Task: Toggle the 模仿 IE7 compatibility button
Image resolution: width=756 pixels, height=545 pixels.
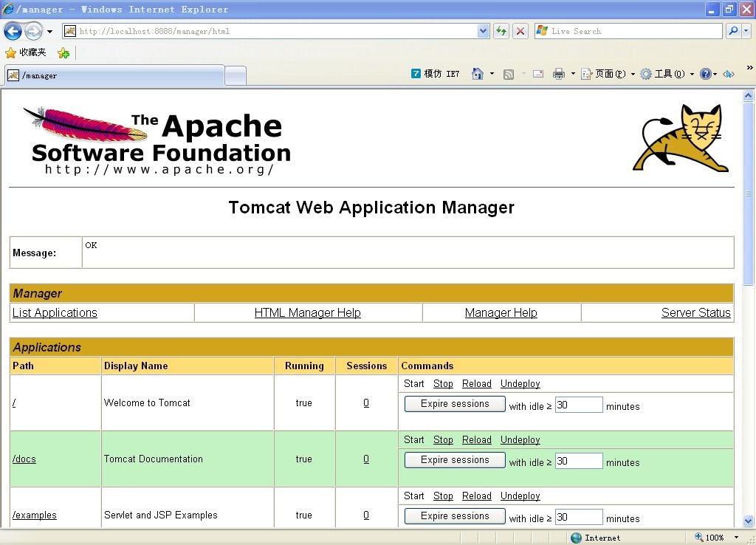Action: (436, 74)
